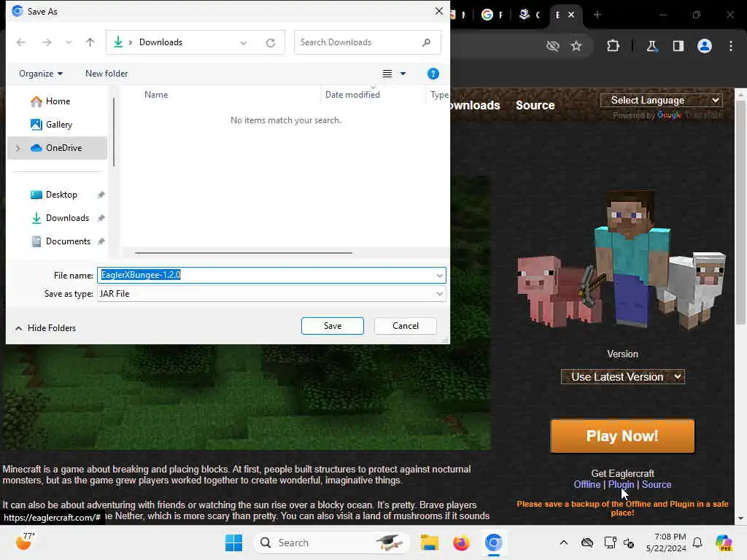Open view options dropdown arrow
The height and width of the screenshot is (560, 747).
point(403,74)
